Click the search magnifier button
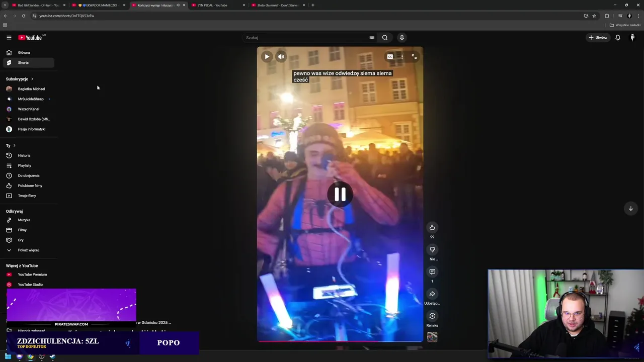Screen dimensions: 644x362 click(385, 38)
